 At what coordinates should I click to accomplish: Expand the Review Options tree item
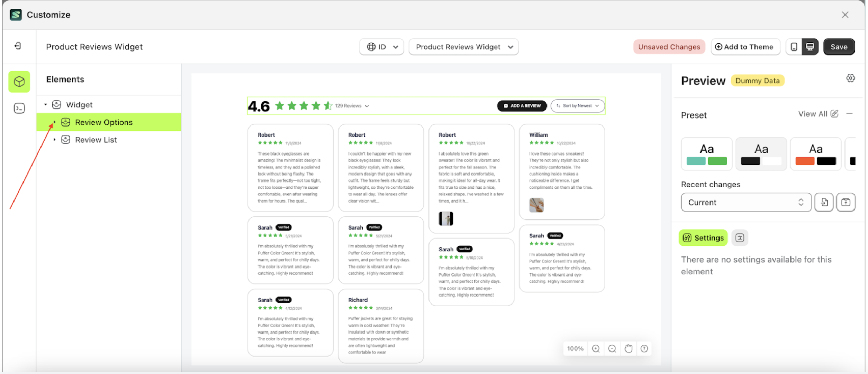(x=54, y=122)
